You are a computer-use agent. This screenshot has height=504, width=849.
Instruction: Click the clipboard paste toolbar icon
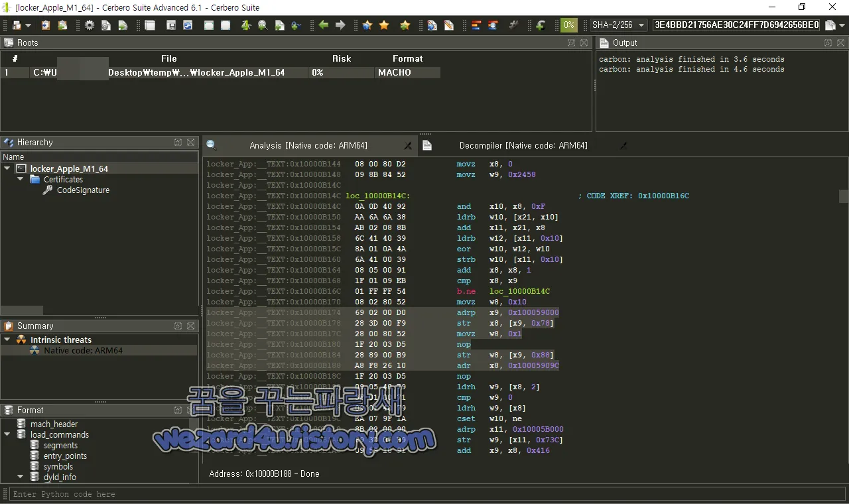coord(46,25)
